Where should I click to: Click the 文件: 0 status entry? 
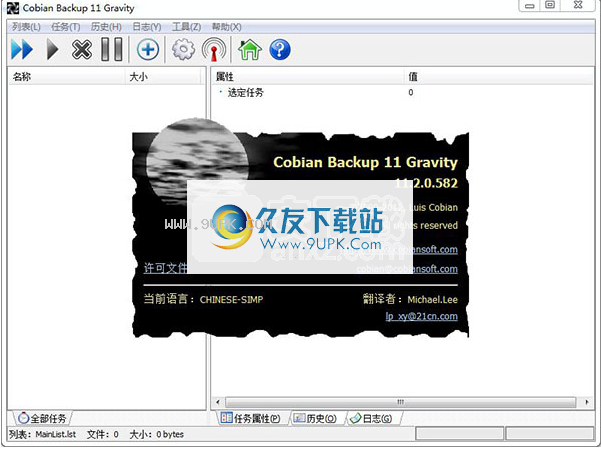pyautogui.click(x=102, y=434)
